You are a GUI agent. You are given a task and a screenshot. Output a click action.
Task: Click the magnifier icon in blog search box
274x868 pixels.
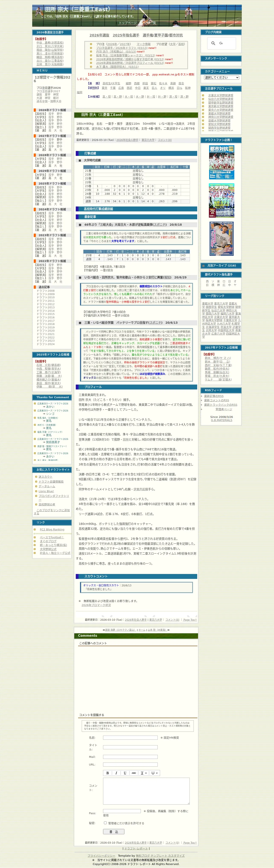(x=213, y=43)
